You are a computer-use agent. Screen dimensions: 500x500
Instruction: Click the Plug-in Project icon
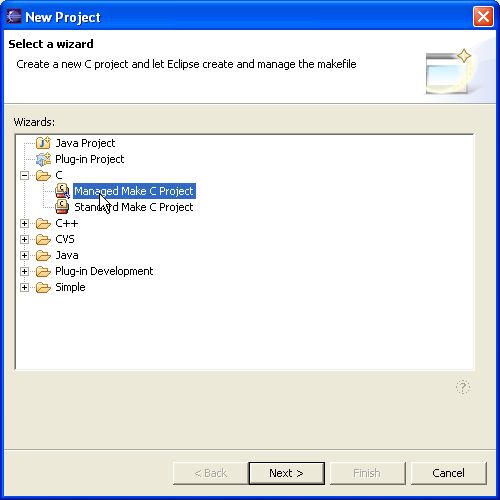click(43, 159)
